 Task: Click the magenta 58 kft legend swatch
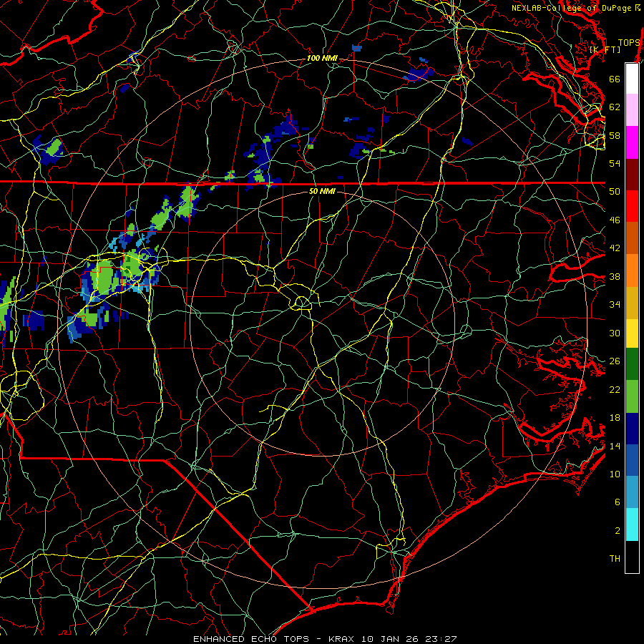tap(632, 142)
